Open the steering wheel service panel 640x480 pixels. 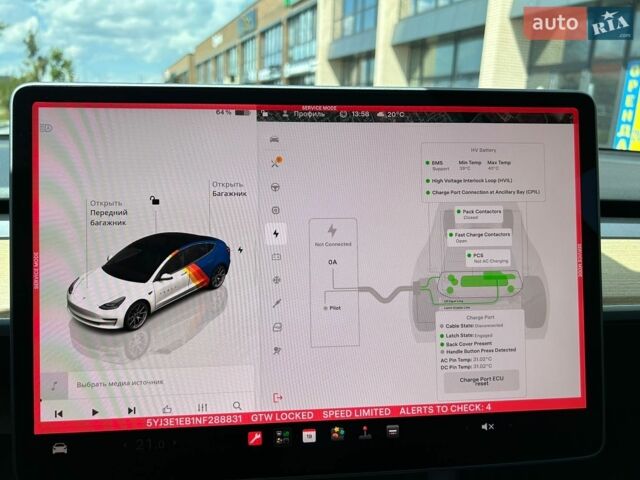[276, 187]
